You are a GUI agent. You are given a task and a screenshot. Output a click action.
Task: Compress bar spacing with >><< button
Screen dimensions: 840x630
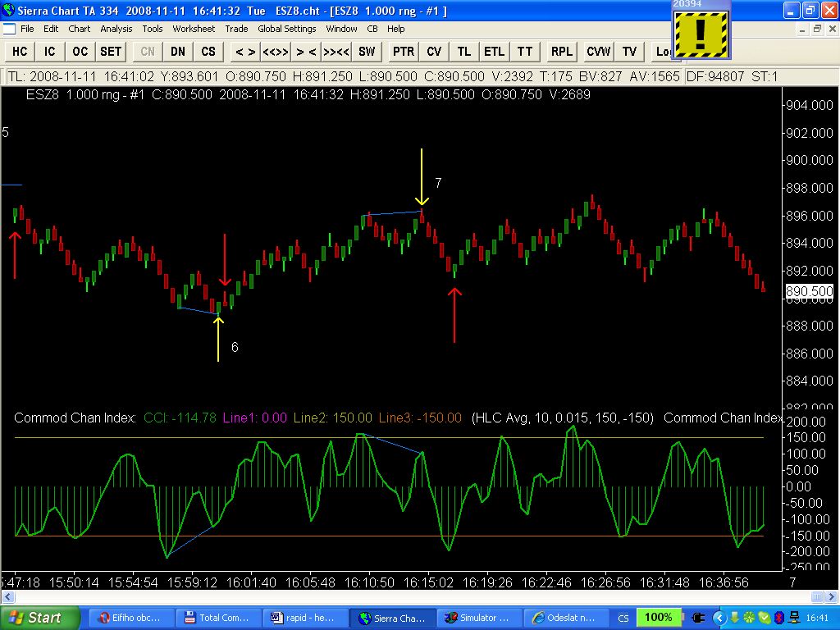coord(336,52)
